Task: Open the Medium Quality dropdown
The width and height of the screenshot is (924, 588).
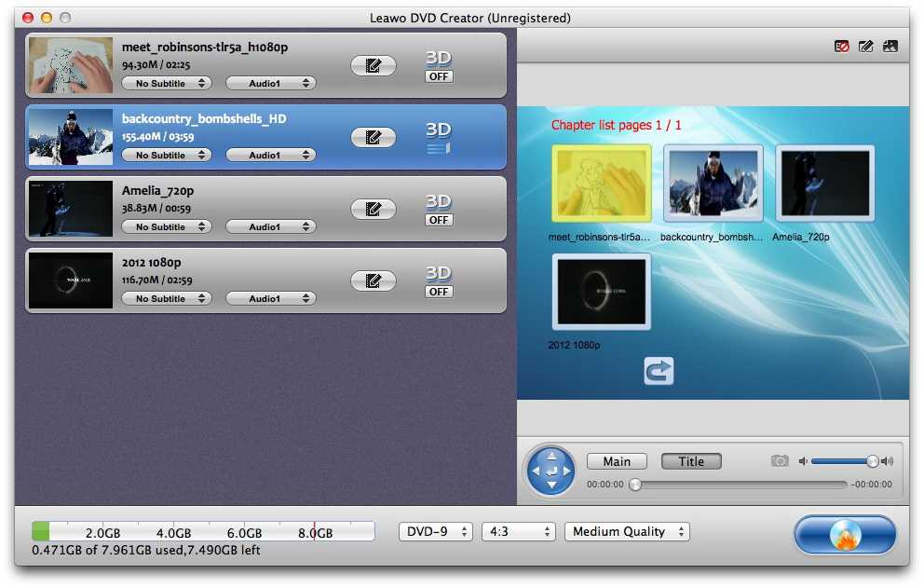Action: pyautogui.click(x=627, y=532)
